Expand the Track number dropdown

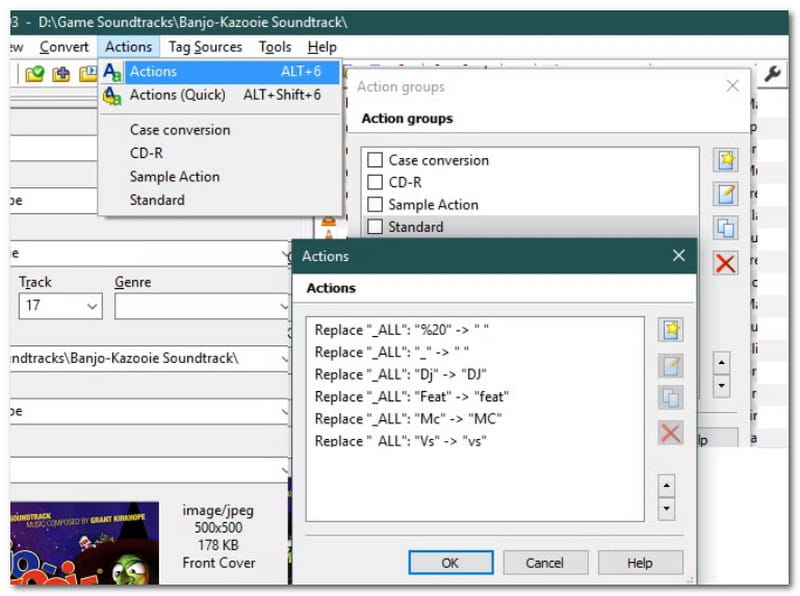[92, 306]
